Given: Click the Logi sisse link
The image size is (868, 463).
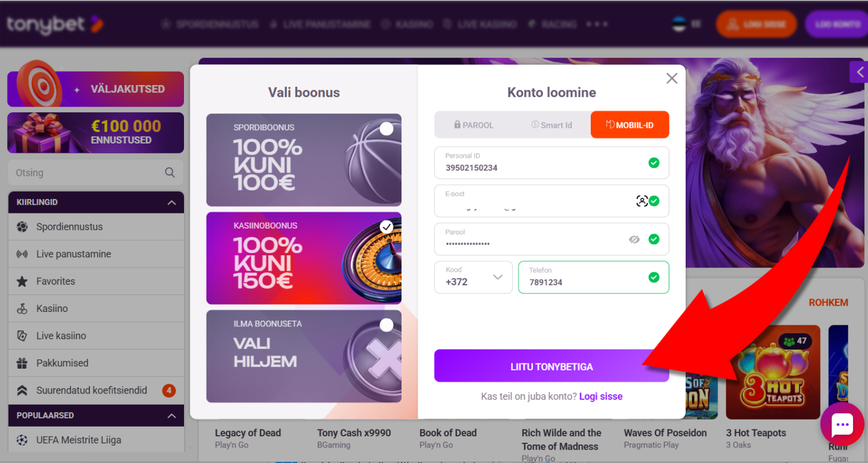Looking at the screenshot, I should pyautogui.click(x=601, y=396).
